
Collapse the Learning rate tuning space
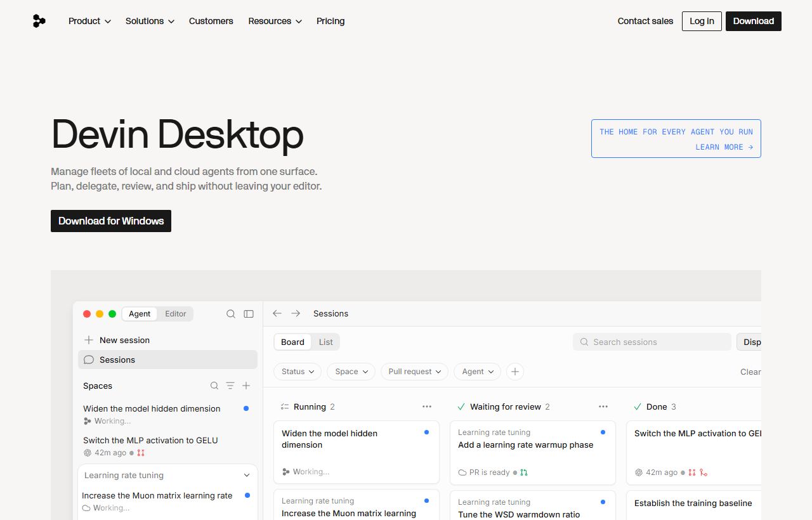[247, 475]
